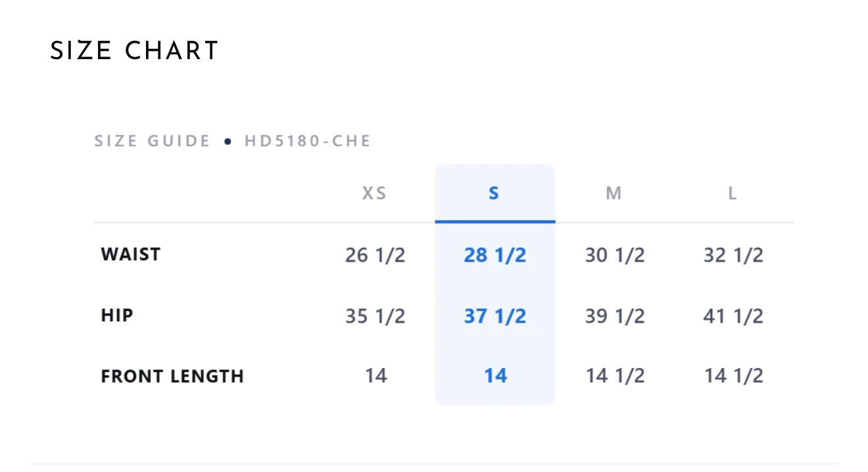Select the S size column header
Viewport: 868px width, 472px height.
tap(494, 193)
